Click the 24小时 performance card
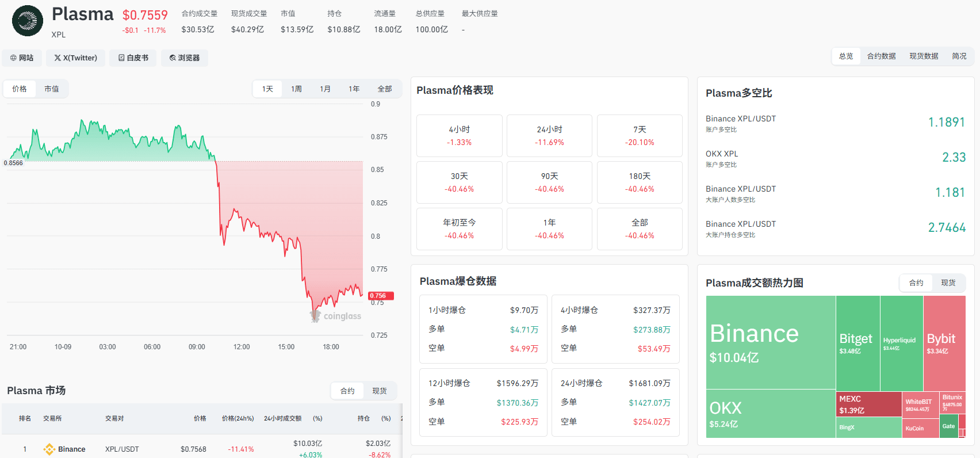This screenshot has height=458, width=980. tap(549, 136)
